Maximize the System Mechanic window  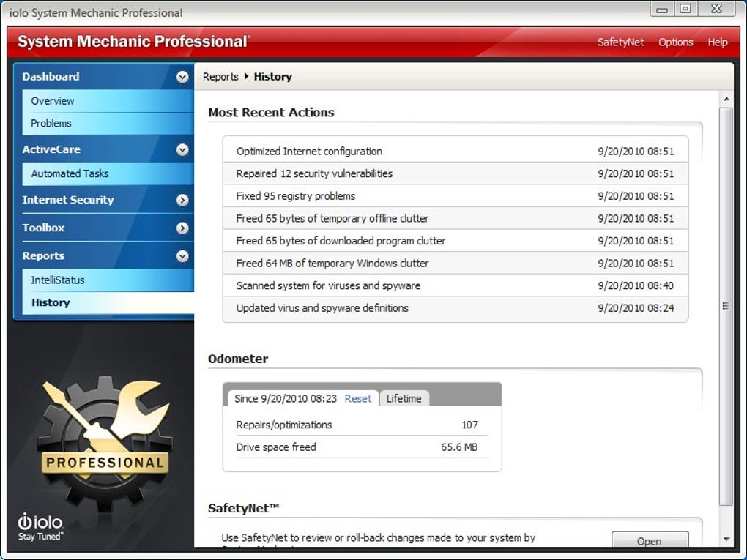pyautogui.click(x=685, y=9)
